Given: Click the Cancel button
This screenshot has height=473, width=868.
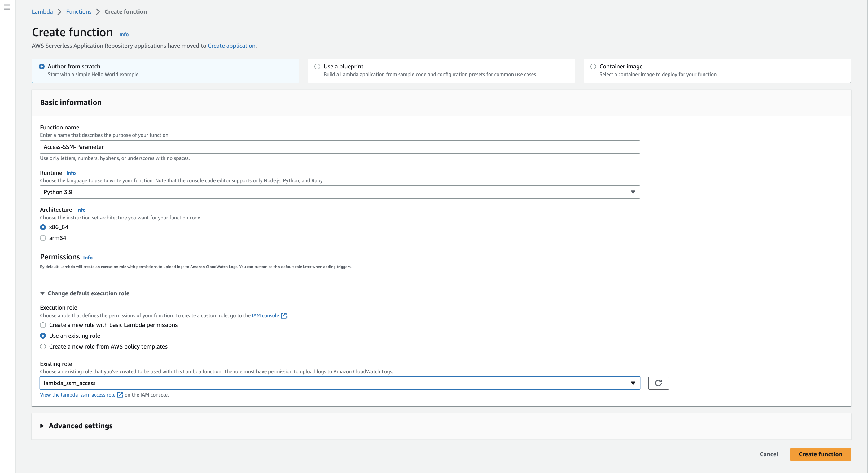Looking at the screenshot, I should [769, 454].
